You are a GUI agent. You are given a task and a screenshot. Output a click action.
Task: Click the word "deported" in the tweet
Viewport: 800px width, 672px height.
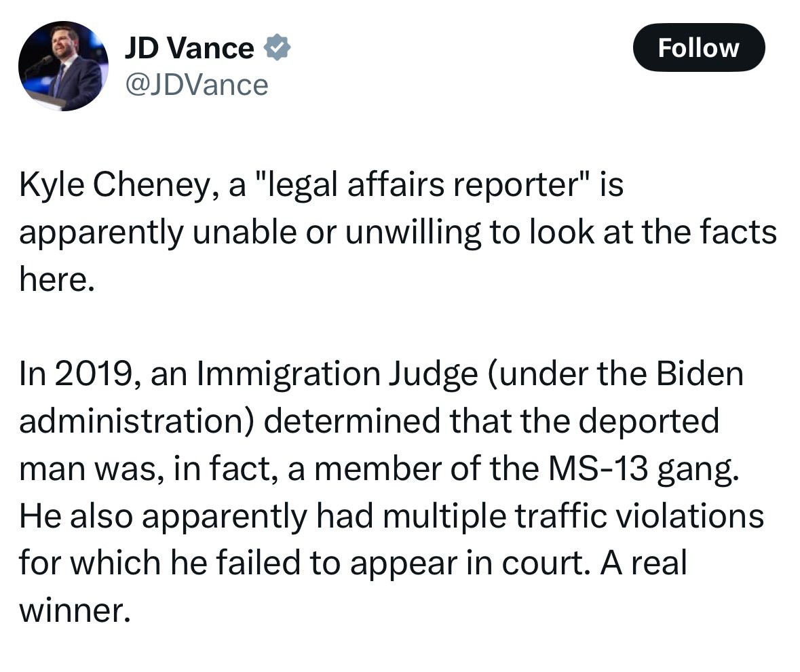click(x=651, y=422)
